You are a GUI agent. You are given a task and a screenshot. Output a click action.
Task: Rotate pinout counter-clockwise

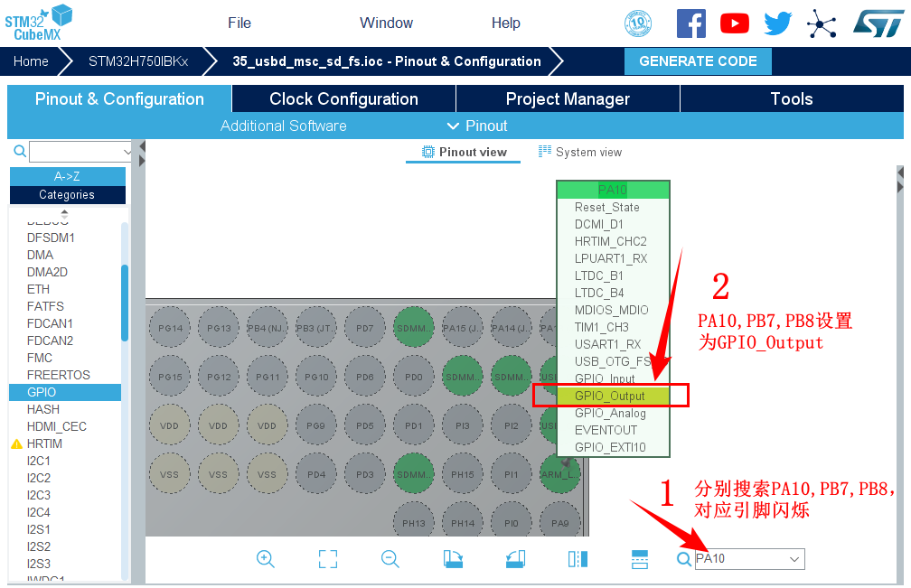tap(515, 559)
